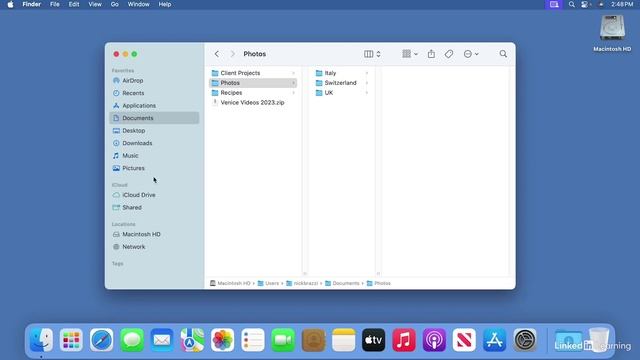Select the Photos folder in the first column
Viewport: 640px width, 360px height.
253,83
